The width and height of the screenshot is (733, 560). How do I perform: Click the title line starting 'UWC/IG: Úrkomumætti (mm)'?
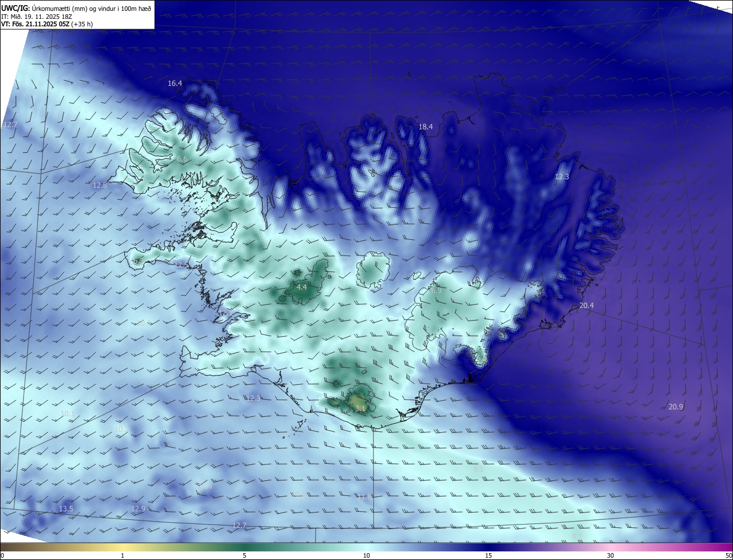coord(76,8)
